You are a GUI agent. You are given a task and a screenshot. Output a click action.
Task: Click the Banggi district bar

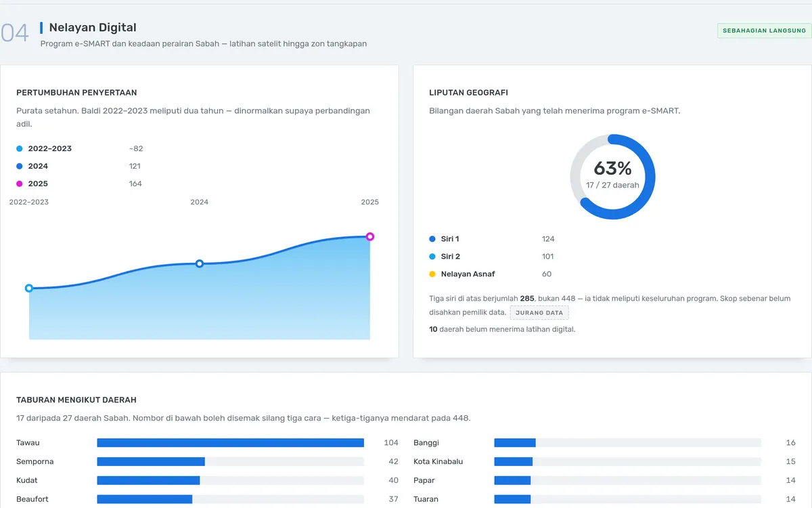point(628,443)
